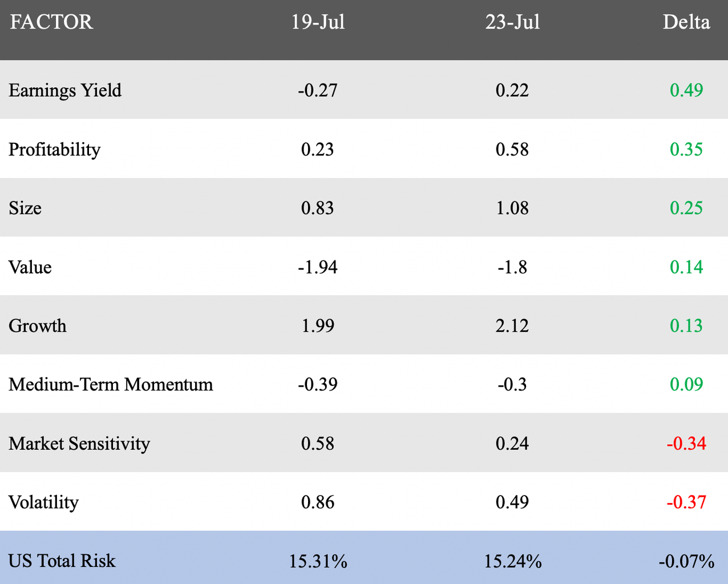This screenshot has height=584, width=728.
Task: Click the Size factor label
Action: [x=25, y=208]
